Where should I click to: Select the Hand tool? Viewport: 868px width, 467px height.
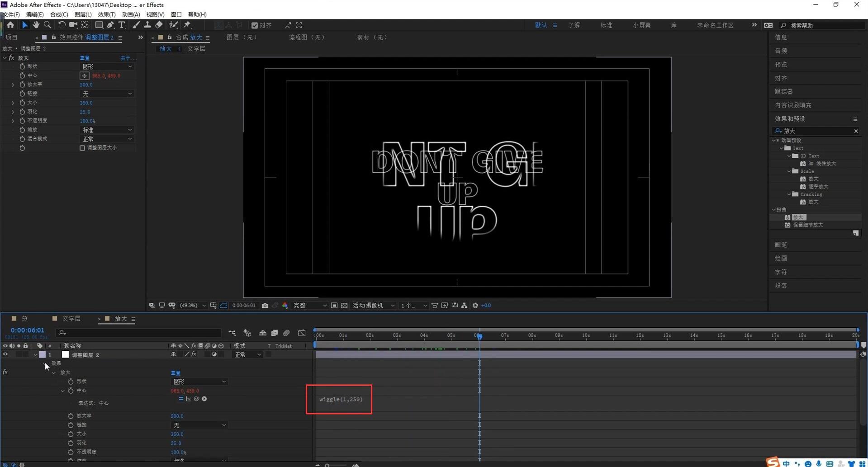36,25
